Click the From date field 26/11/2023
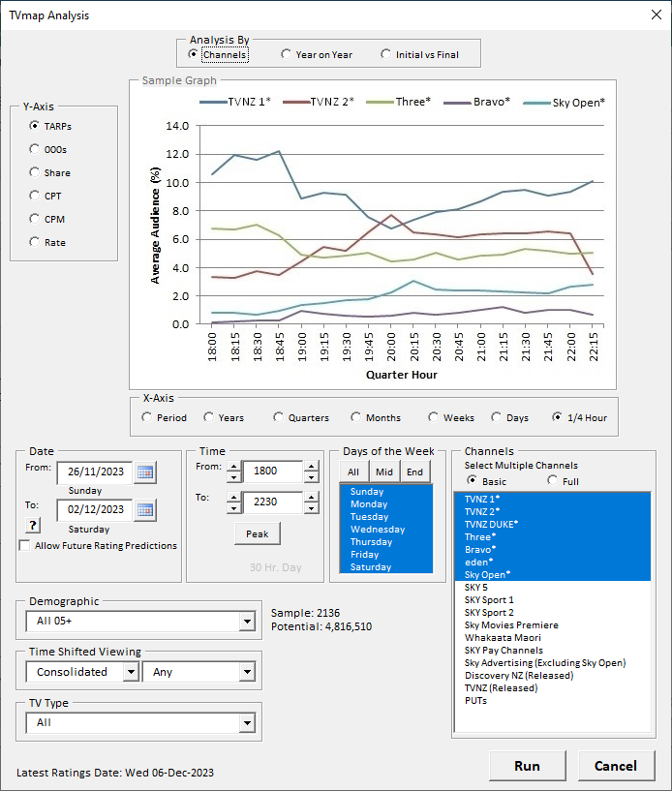The height and width of the screenshot is (791, 672). tap(95, 472)
